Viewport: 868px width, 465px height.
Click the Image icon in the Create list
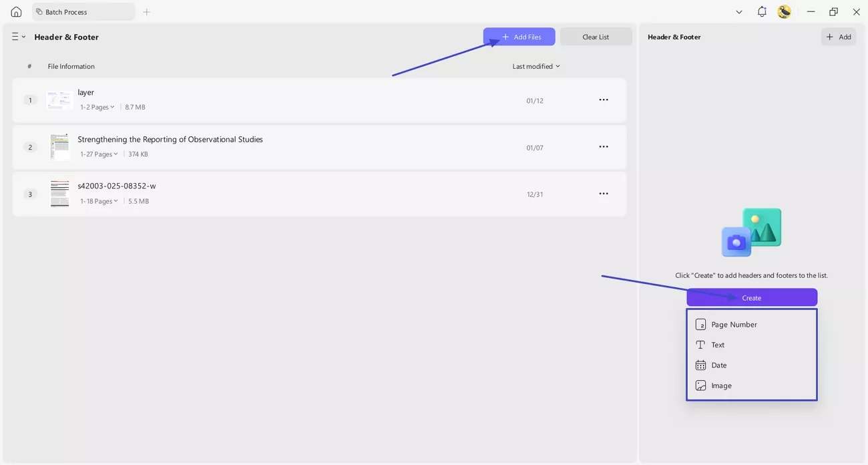[700, 385]
